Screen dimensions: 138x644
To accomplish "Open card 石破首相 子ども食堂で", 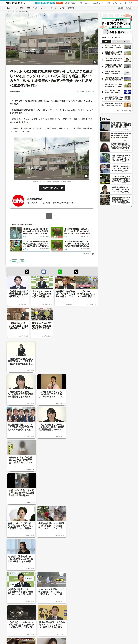I will pos(65,291).
